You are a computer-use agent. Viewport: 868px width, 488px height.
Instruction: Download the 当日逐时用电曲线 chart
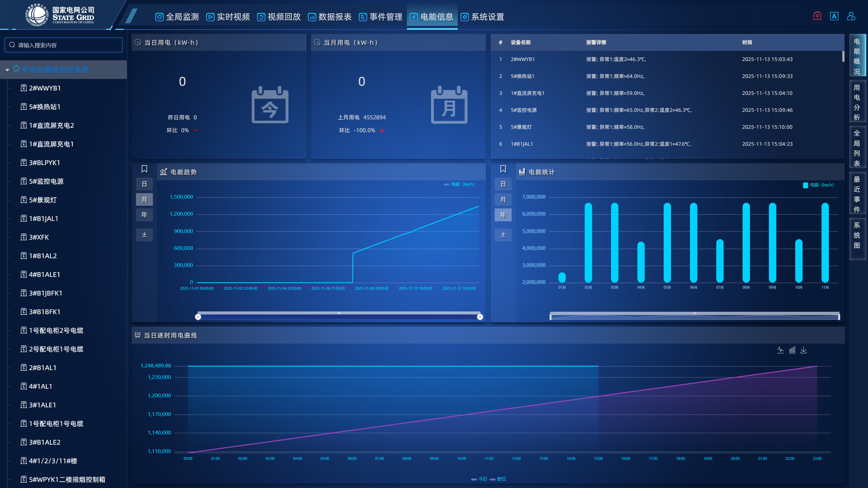(x=804, y=350)
